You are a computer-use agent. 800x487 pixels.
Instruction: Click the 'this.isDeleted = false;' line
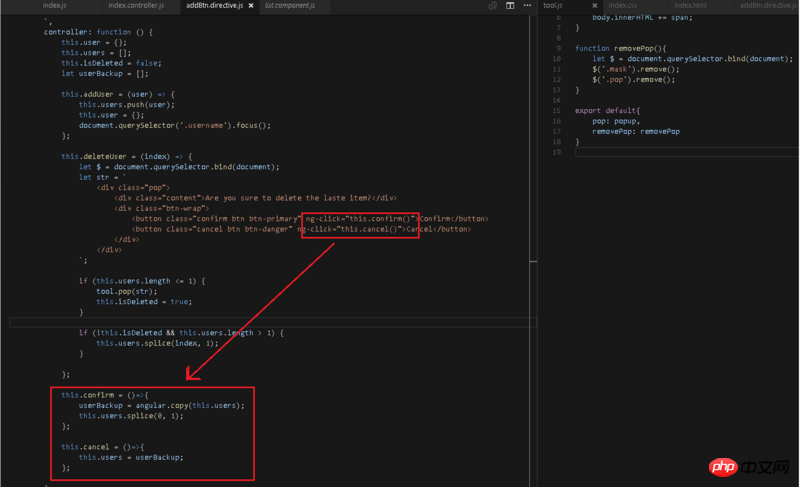[x=111, y=63]
